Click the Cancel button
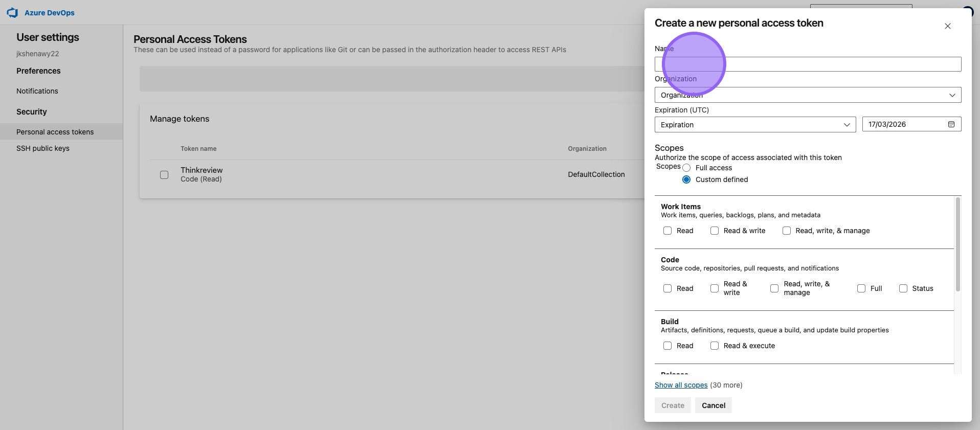 (714, 405)
